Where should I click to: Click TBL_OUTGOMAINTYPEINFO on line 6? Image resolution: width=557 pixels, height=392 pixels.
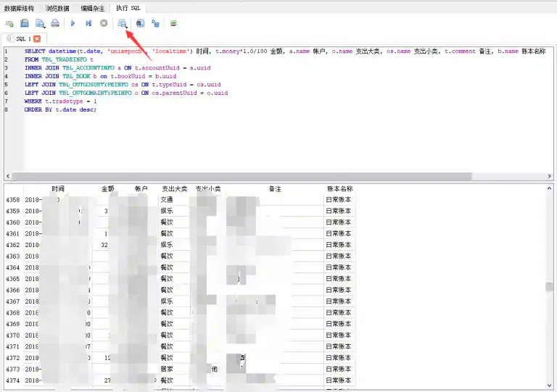(x=95, y=93)
